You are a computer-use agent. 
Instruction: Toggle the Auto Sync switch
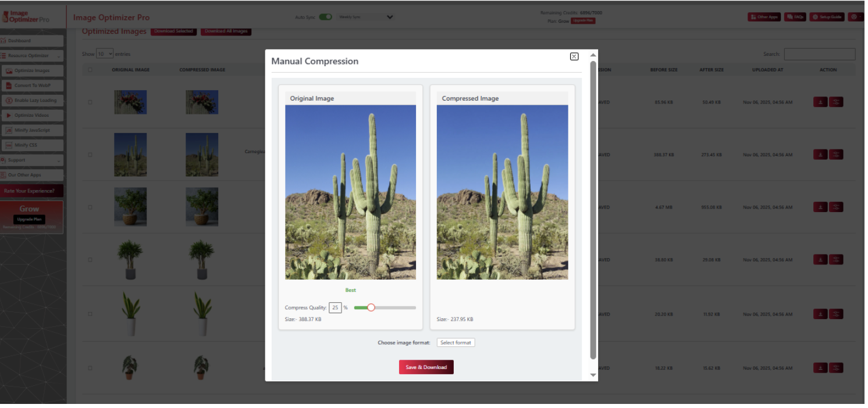point(325,17)
